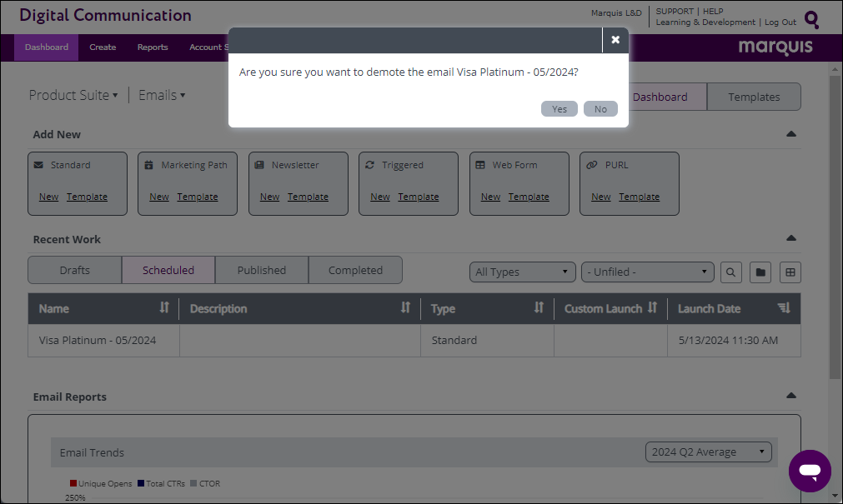The width and height of the screenshot is (843, 504).
Task: Click the Newsletter icon
Action: [259, 165]
